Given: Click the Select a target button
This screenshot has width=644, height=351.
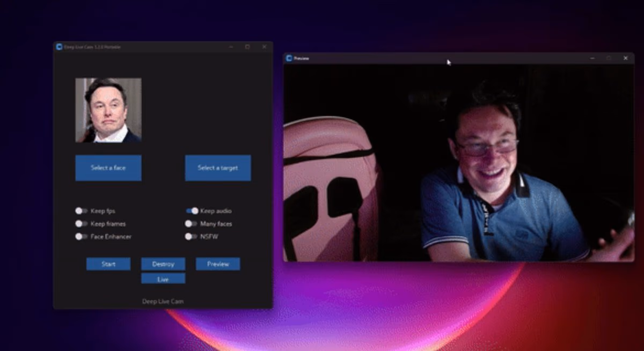Looking at the screenshot, I should pyautogui.click(x=218, y=168).
